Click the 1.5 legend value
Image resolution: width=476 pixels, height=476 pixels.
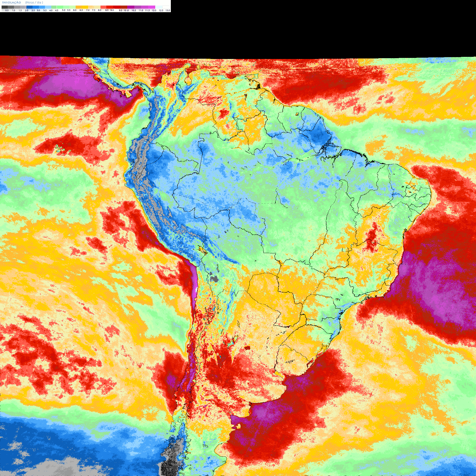tap(20, 10)
